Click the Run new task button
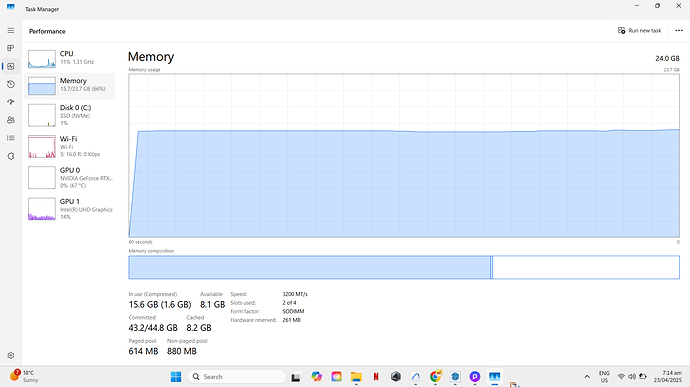This screenshot has height=387, width=690. 639,30
